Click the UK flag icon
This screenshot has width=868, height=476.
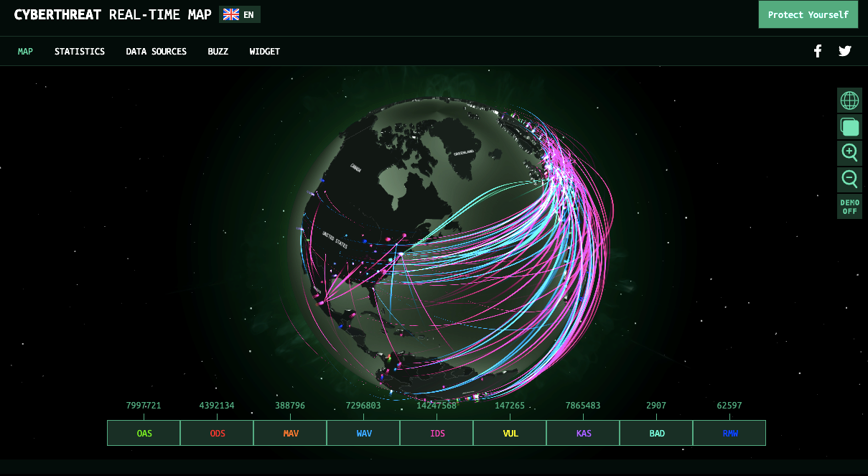231,14
